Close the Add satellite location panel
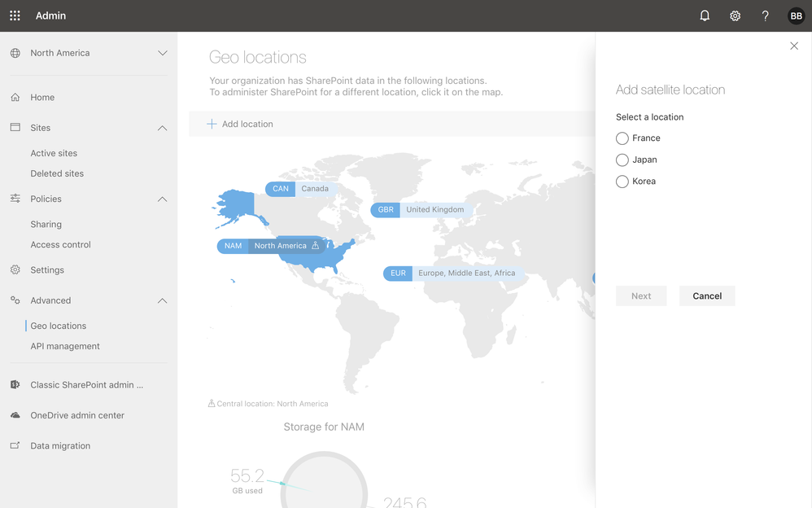Screen dimensions: 812x508 794,46
